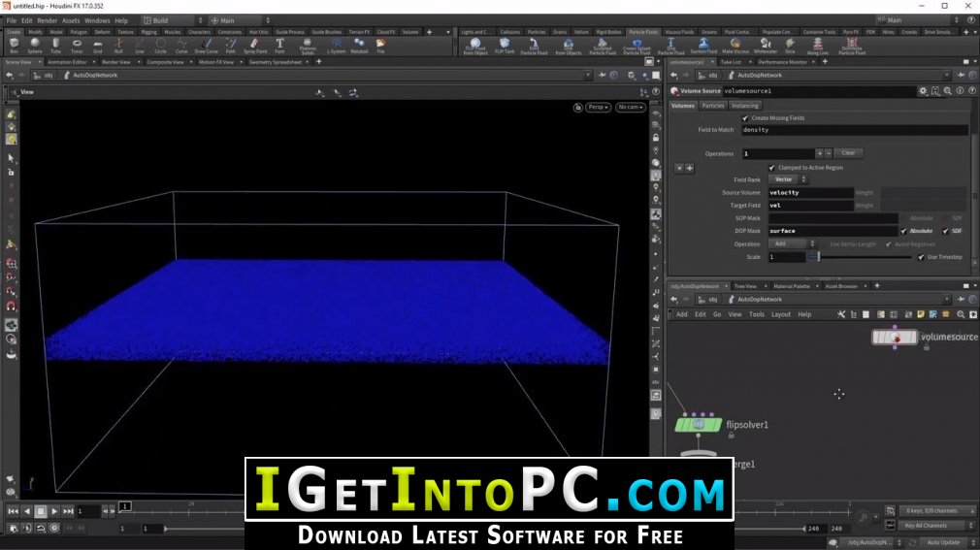Switch to Geometry Spreadsheet pane tab

click(x=275, y=62)
